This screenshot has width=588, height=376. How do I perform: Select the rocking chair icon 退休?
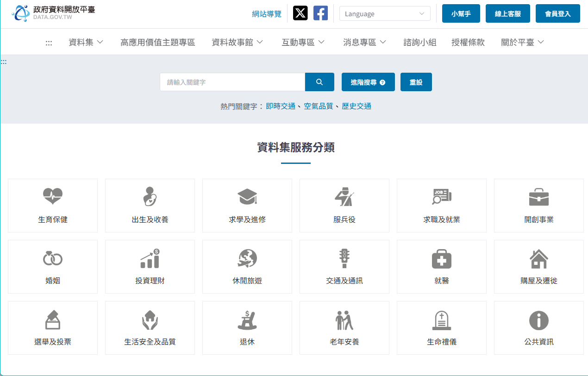pos(247,320)
